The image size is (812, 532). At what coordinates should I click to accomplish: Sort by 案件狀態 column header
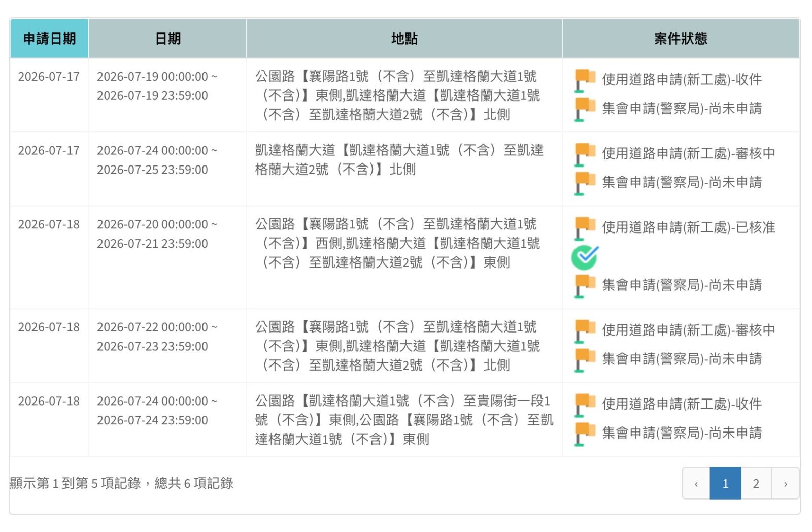click(x=681, y=39)
